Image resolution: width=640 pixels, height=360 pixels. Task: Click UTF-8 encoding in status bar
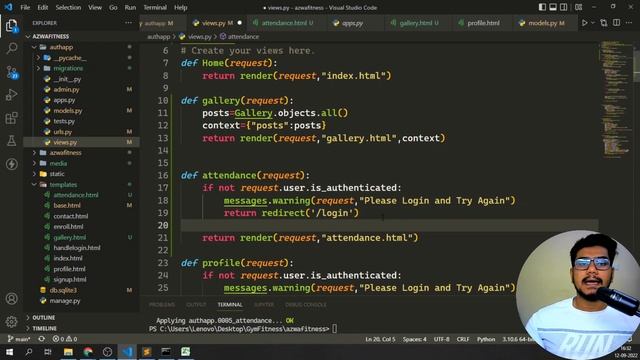[441, 339]
